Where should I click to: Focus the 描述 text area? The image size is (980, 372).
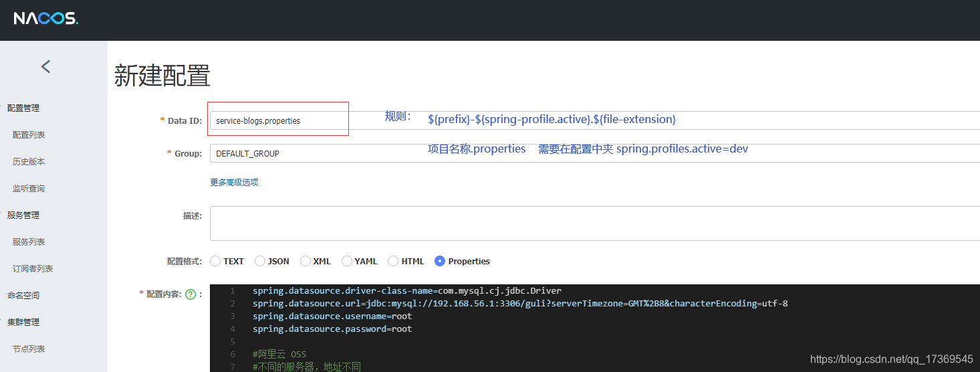595,223
